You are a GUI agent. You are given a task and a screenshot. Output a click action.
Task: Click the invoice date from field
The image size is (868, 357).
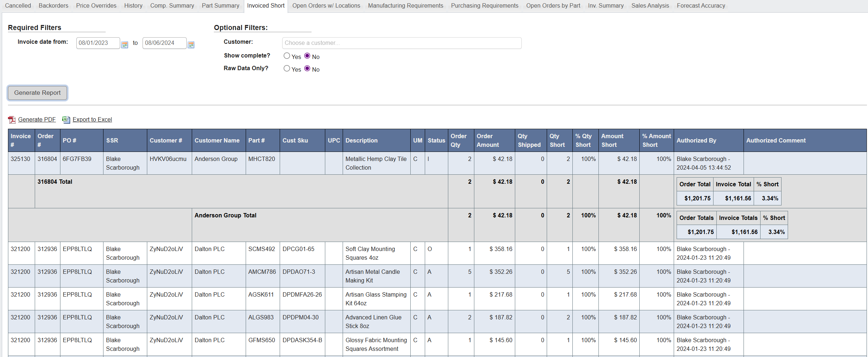[98, 43]
